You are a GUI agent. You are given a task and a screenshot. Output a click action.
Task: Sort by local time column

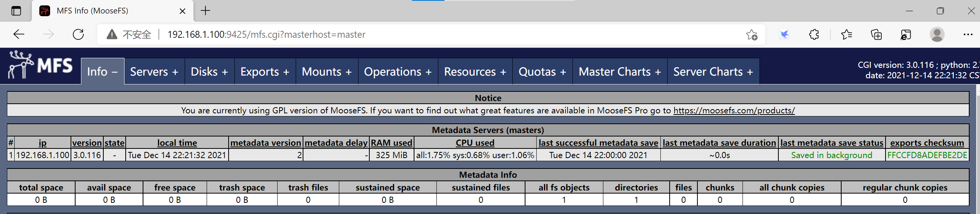coord(177,143)
